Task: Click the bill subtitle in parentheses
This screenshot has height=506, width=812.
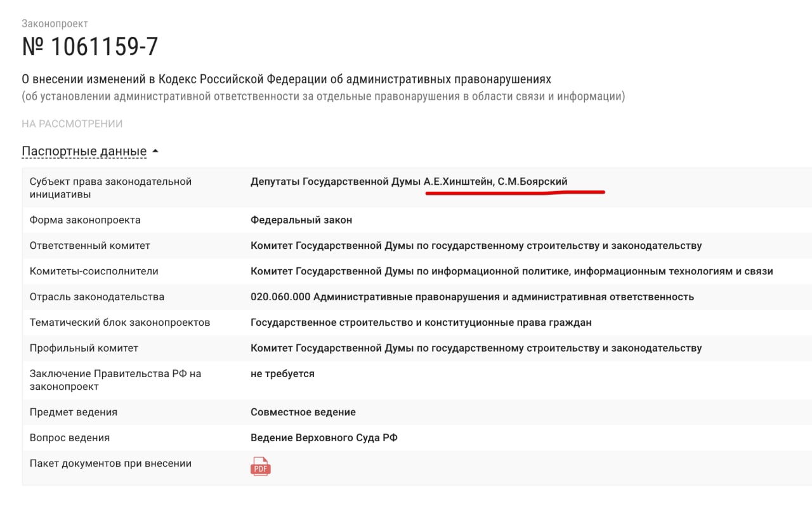Action: [x=324, y=97]
